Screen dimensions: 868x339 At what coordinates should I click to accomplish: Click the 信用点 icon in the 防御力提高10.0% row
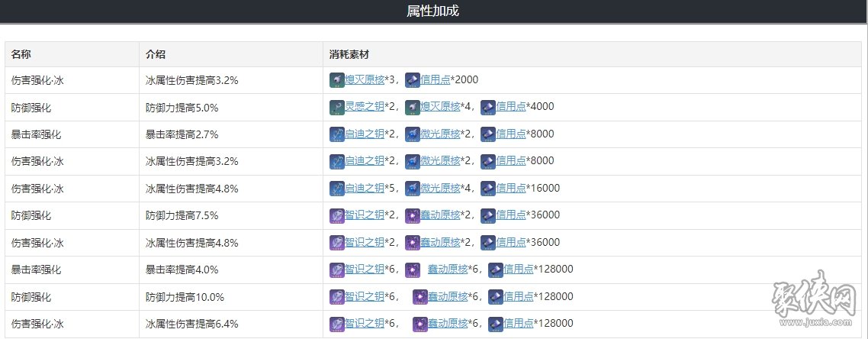click(496, 297)
